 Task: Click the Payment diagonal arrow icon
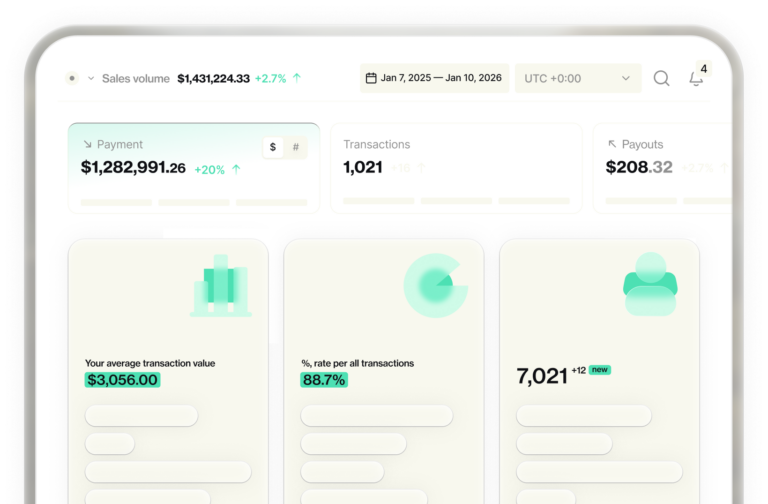(x=88, y=144)
